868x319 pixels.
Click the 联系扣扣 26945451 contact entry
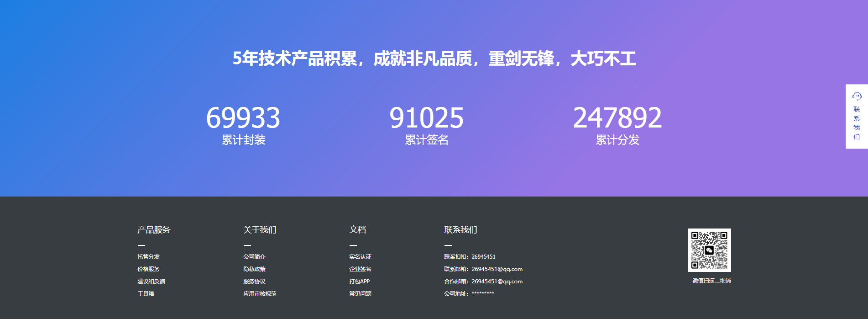470,257
